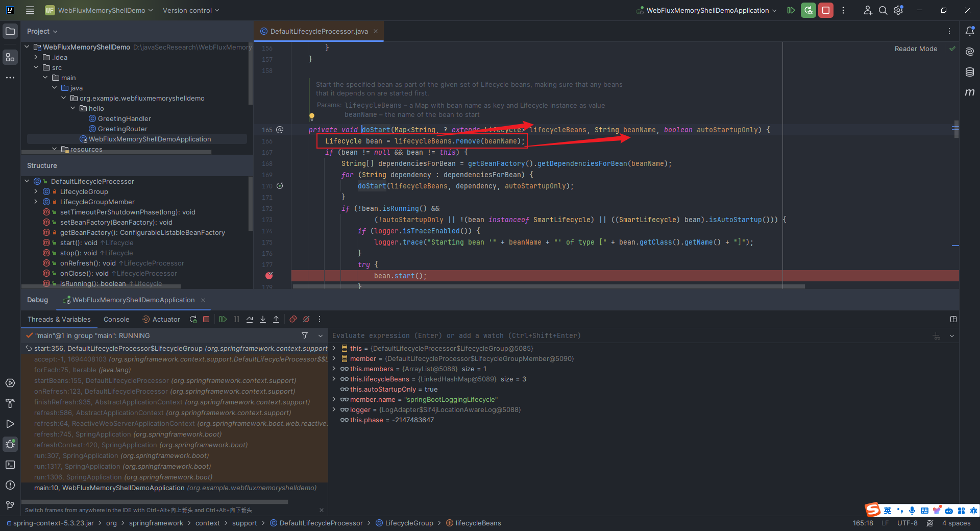Image resolution: width=980 pixels, height=531 pixels.
Task: Open View Breakpoints dialog
Action: click(x=293, y=319)
